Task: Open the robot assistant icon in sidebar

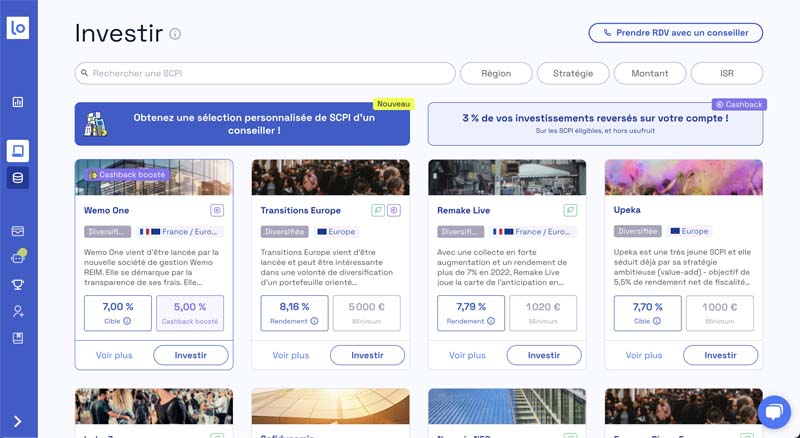Action: 18,258
